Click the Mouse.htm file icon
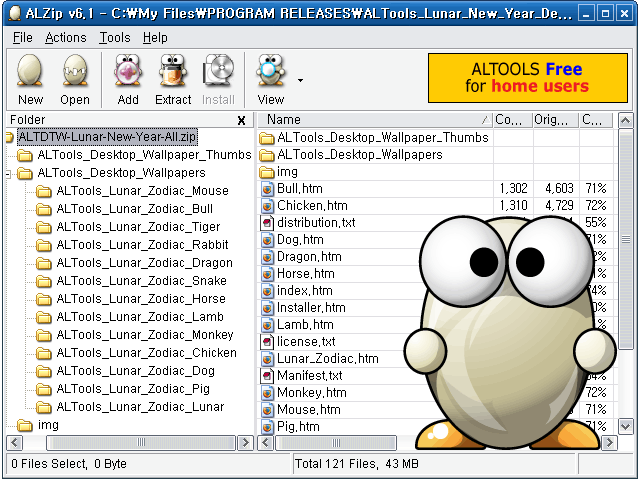 (267, 410)
